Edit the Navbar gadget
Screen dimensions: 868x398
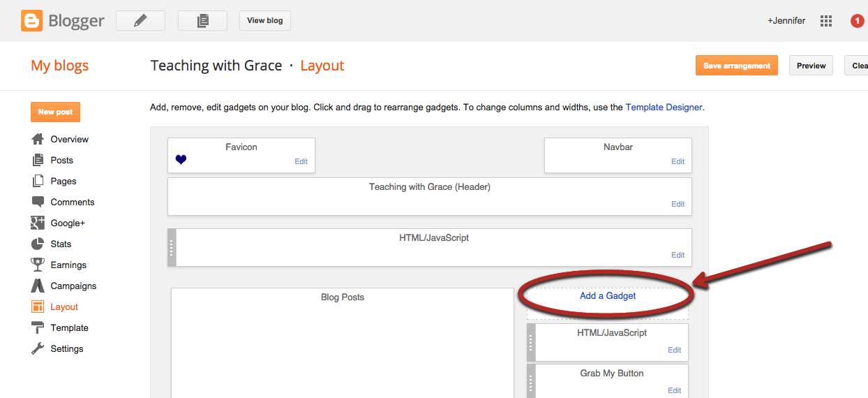pos(678,161)
